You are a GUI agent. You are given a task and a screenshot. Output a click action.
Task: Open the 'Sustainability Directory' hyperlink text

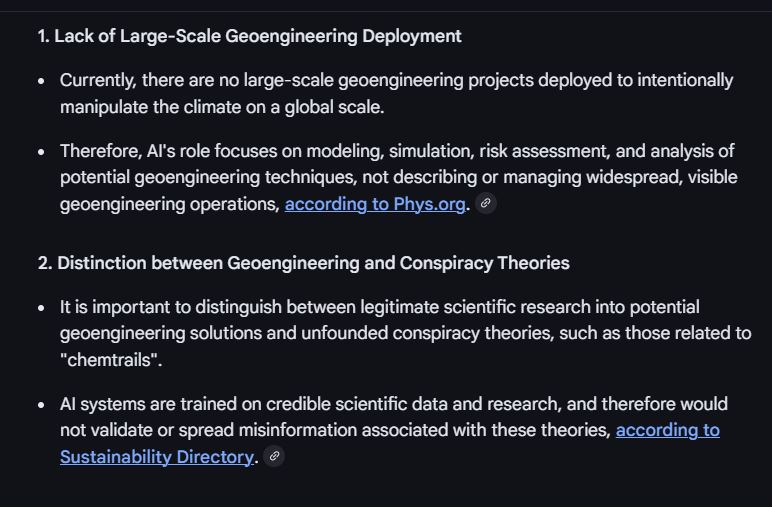coord(157,457)
